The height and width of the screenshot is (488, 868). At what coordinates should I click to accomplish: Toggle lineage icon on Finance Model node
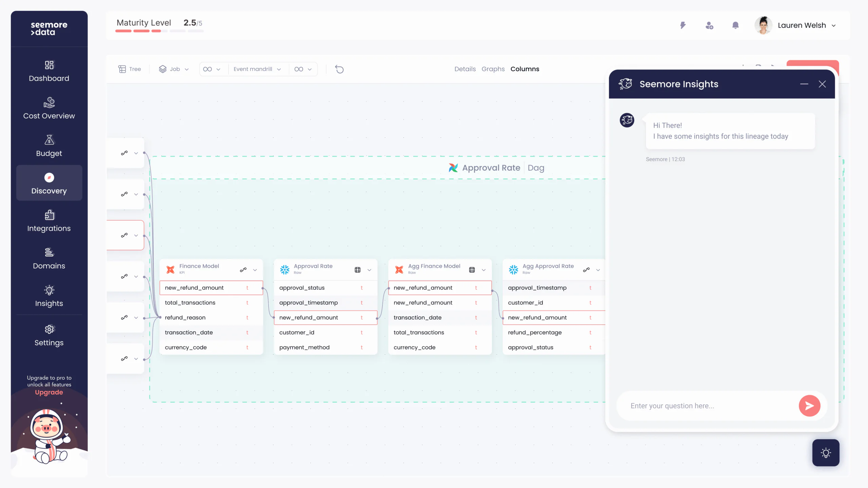[x=243, y=270]
